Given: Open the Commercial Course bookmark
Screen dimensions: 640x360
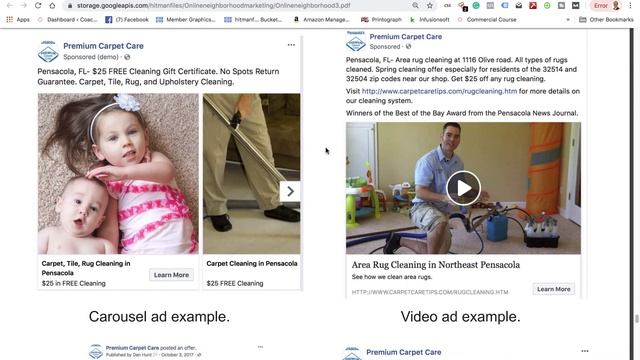Looking at the screenshot, I should (487, 20).
